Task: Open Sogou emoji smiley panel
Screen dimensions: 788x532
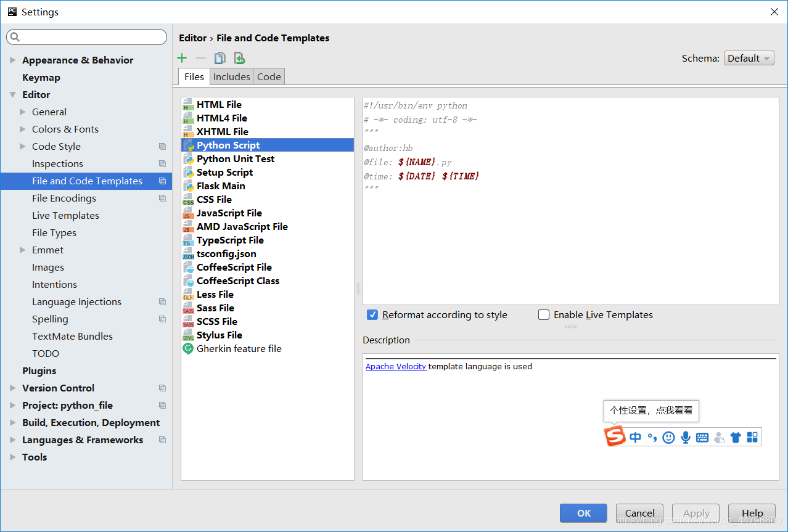Action: pyautogui.click(x=668, y=437)
